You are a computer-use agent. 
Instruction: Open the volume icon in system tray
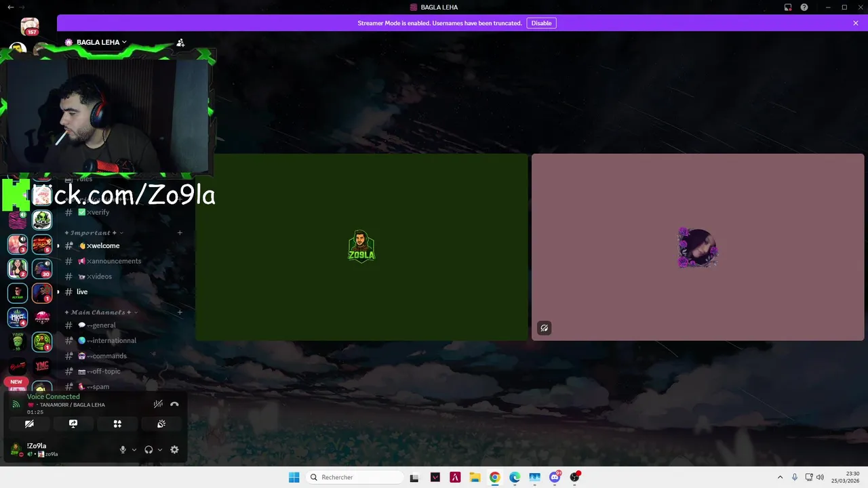click(820, 477)
